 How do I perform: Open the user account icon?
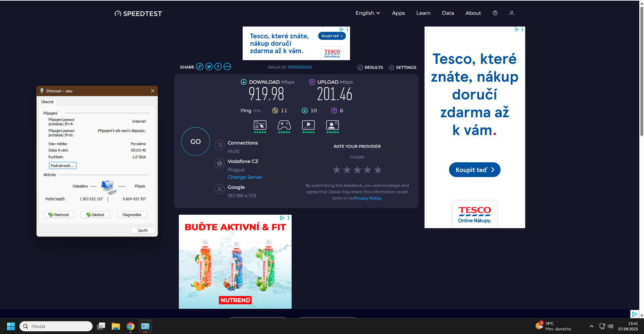(511, 13)
